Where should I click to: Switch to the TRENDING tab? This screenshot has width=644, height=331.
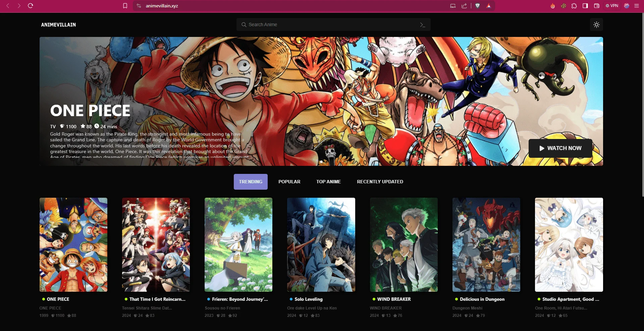coord(251,182)
